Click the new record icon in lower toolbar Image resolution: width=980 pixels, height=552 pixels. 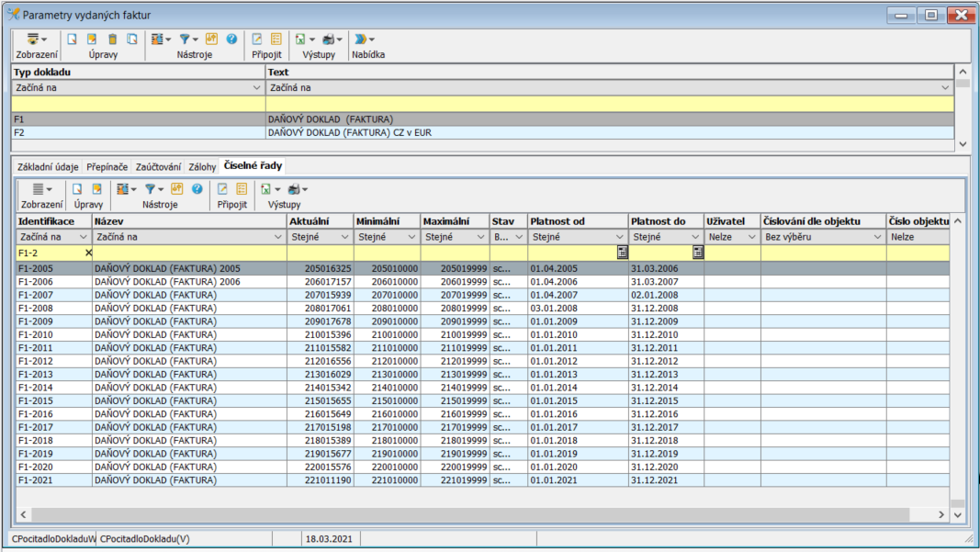coord(77,189)
